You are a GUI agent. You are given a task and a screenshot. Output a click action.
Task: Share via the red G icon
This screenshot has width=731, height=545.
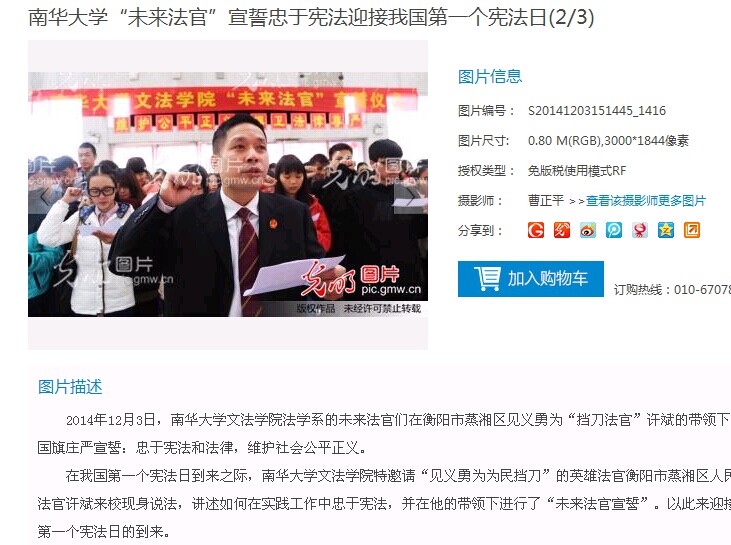(536, 230)
